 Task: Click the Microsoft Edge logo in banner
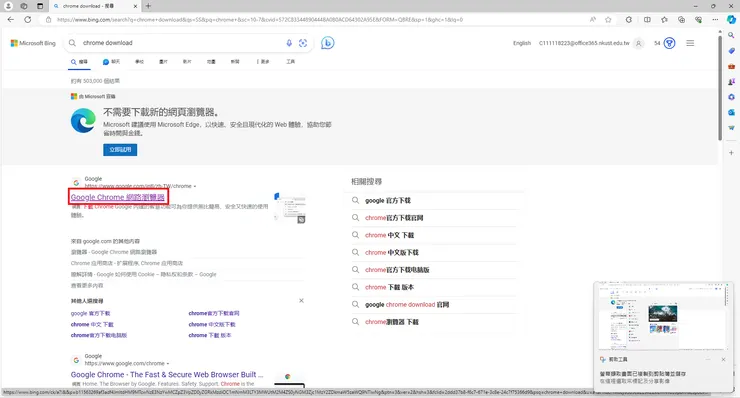(83, 120)
